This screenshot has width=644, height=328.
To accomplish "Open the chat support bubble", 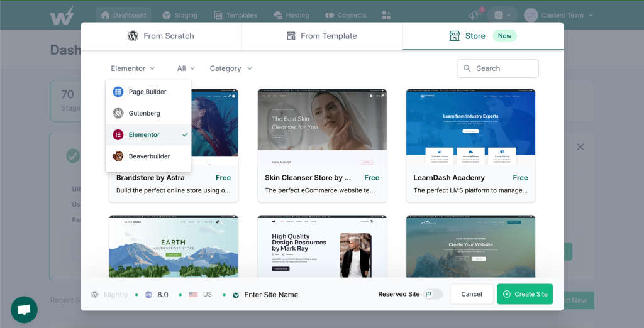I will click(x=25, y=310).
